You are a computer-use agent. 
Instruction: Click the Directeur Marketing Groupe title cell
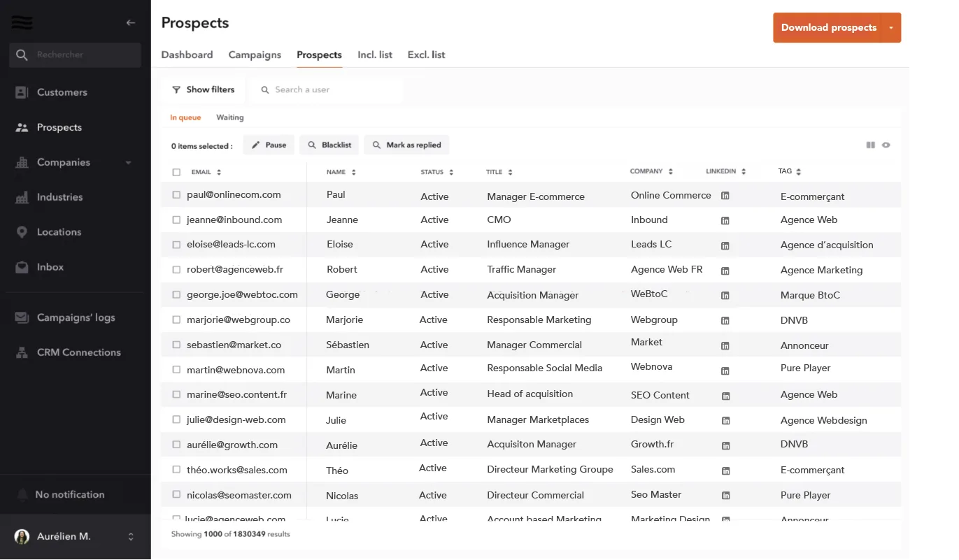(x=550, y=469)
